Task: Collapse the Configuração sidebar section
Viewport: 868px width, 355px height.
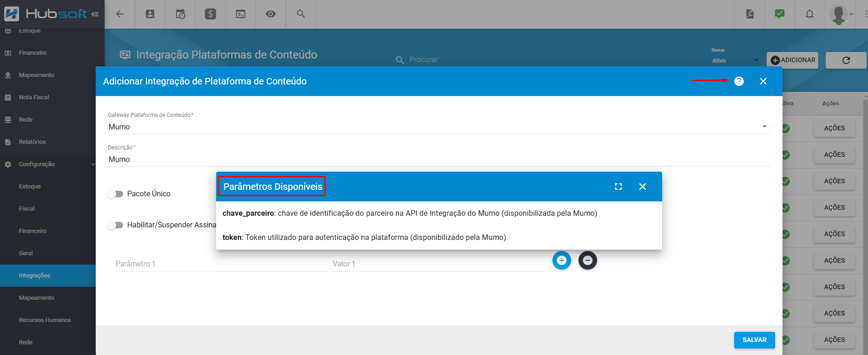Action: [x=48, y=164]
